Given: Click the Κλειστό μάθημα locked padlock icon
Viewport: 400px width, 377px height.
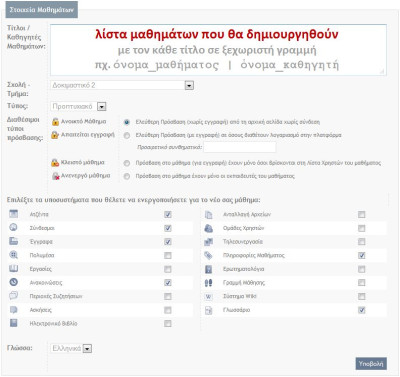Looking at the screenshot, I should point(55,163).
